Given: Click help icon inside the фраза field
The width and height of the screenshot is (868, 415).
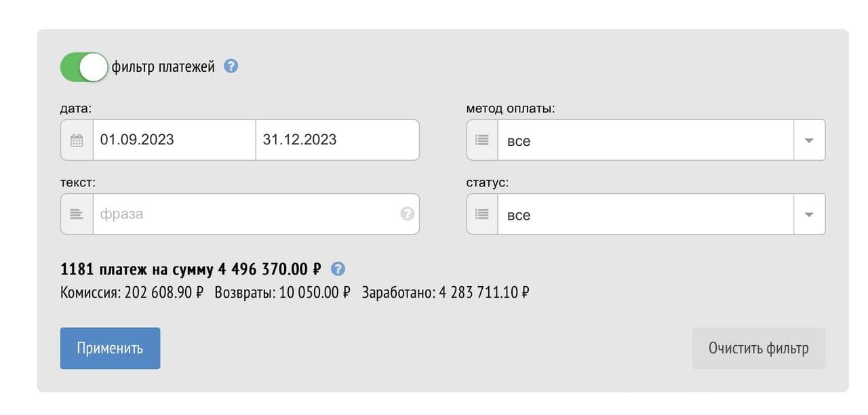Looking at the screenshot, I should pyautogui.click(x=407, y=214).
